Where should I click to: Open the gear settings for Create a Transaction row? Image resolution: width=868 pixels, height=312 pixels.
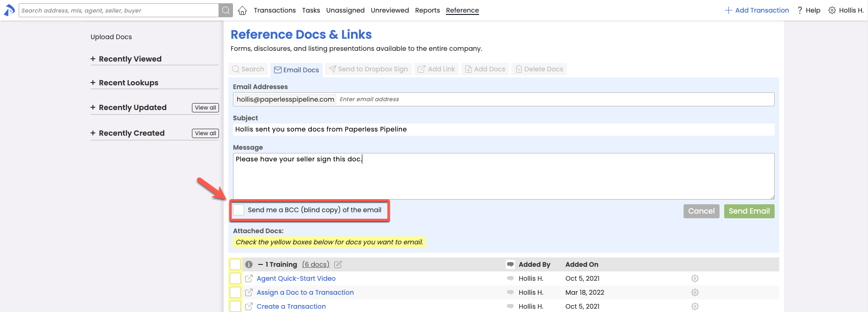click(695, 306)
